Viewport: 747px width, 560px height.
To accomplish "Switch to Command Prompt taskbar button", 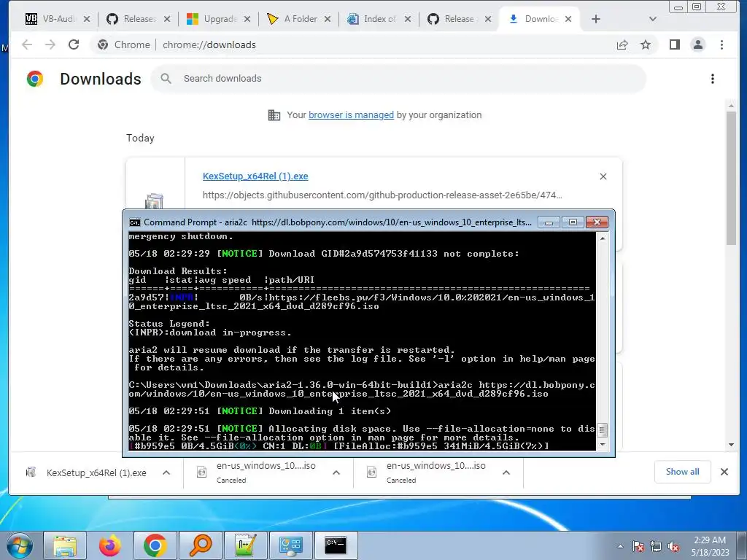I will tap(336, 545).
